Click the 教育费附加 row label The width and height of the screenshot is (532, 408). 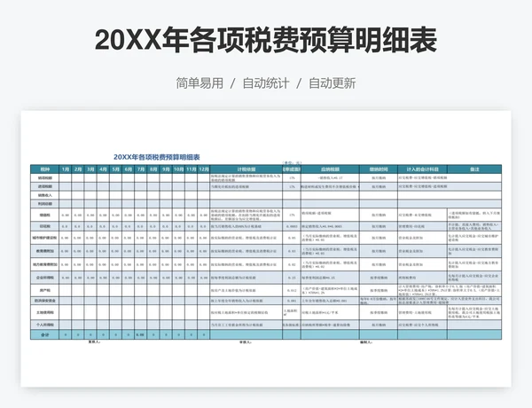[45, 251]
